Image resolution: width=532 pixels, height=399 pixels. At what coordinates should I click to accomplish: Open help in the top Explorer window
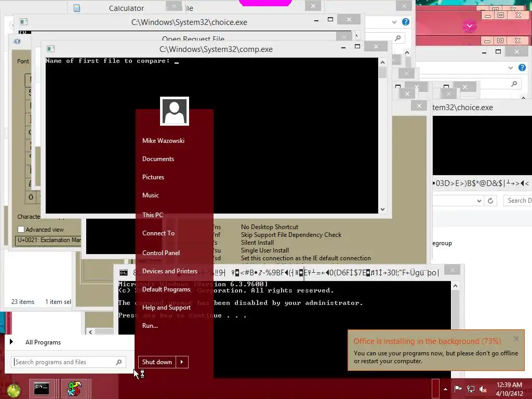[405, 22]
